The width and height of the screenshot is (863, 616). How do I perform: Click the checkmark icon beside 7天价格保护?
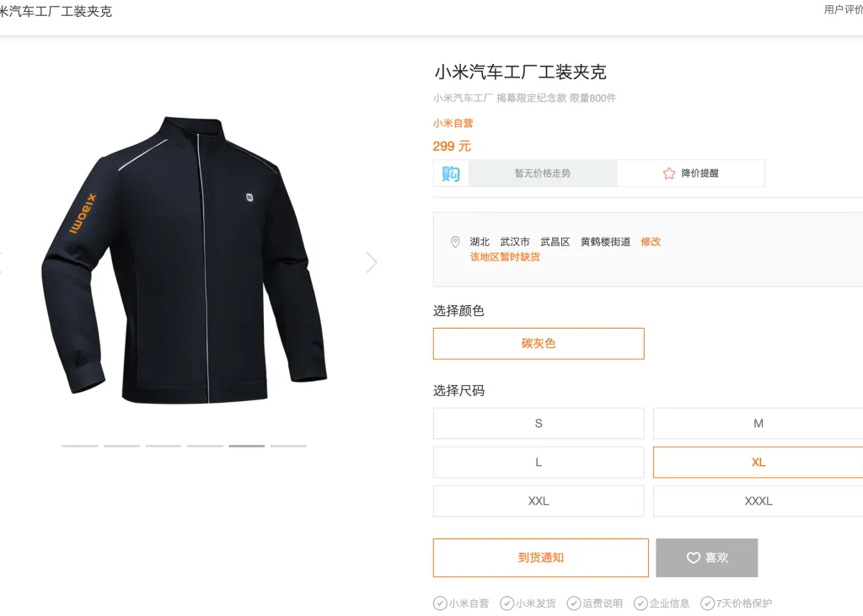[x=707, y=603]
